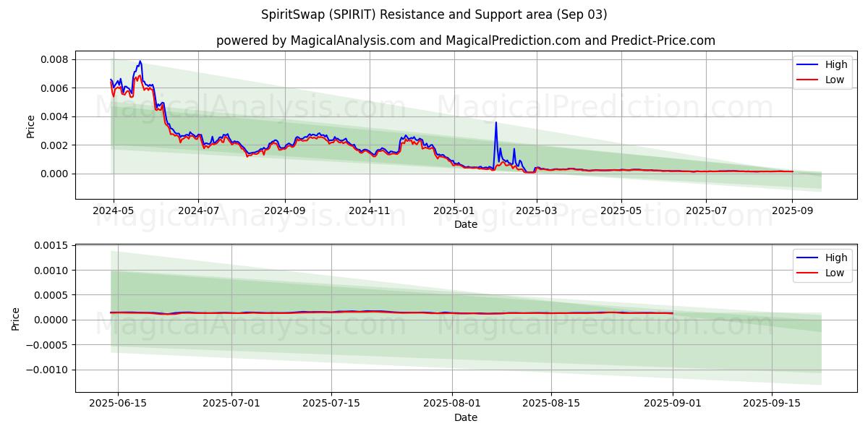Image resolution: width=868 pixels, height=434 pixels.
Task: Select the 2024-11 date tick label
Action: pos(370,211)
